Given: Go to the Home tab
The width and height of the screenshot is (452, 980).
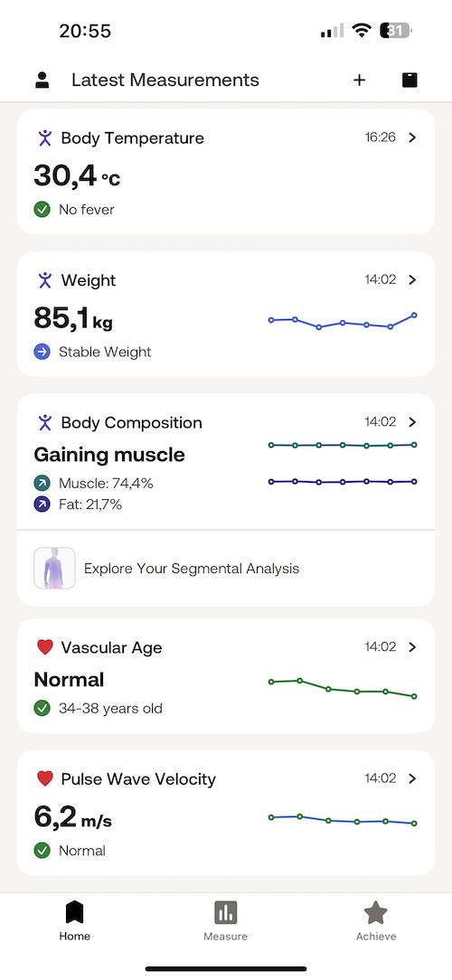Looking at the screenshot, I should (74, 921).
